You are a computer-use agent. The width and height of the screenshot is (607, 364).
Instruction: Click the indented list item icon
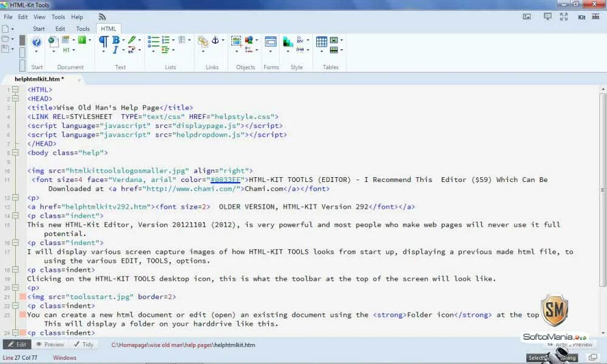coord(165,50)
